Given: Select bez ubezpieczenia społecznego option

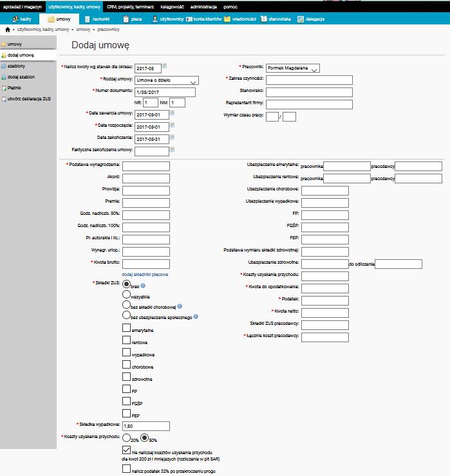Looking at the screenshot, I should 126,315.
